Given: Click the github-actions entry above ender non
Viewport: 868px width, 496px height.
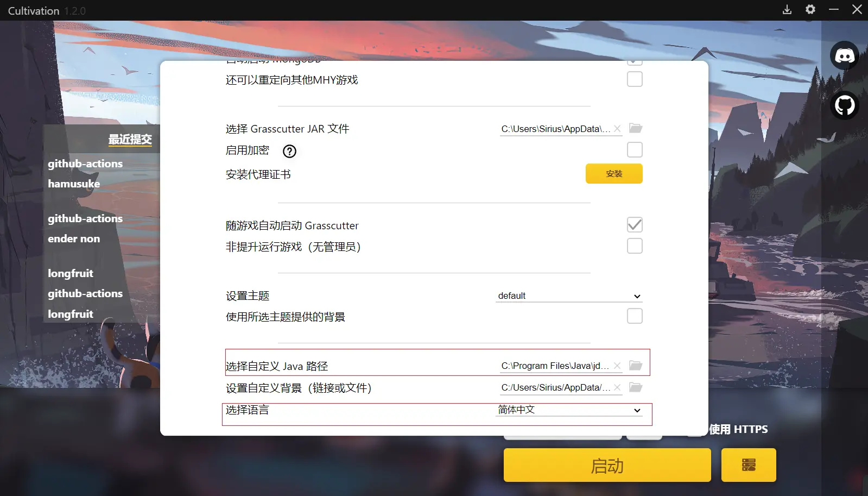Looking at the screenshot, I should 85,218.
